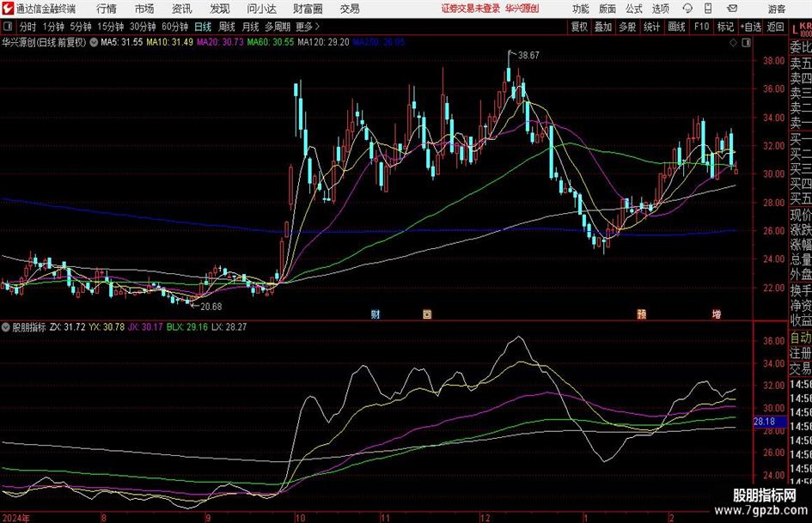Switch to the 60分钟 period tab
This screenshot has height=523, width=812.
click(175, 27)
